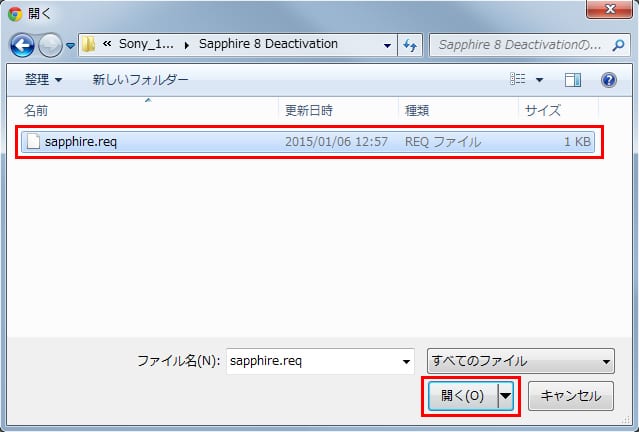Screen dimensions: 639x432
Task: Click date 2015/01/06 12:57 cell
Action: (336, 142)
